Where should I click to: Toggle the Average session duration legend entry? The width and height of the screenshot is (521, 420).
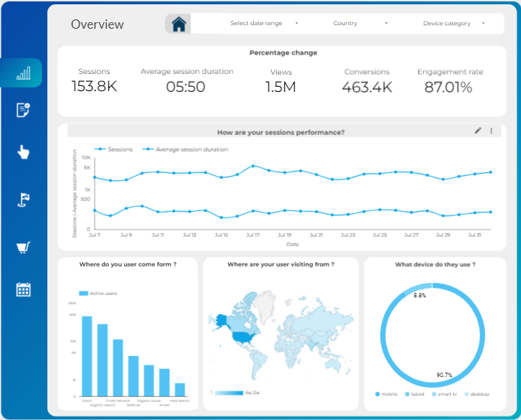click(185, 149)
